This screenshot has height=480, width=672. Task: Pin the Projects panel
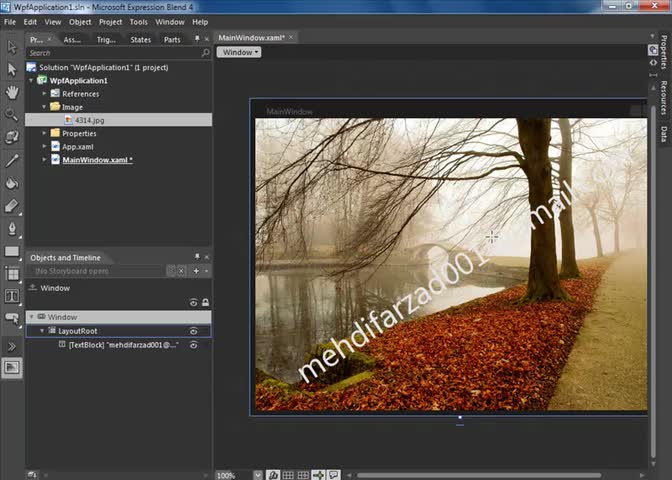coord(197,39)
